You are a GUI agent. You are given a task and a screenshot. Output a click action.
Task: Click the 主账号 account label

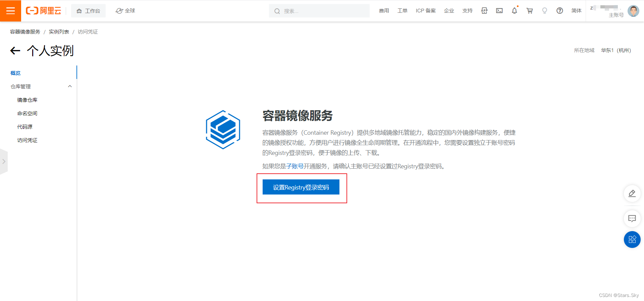coord(616,15)
